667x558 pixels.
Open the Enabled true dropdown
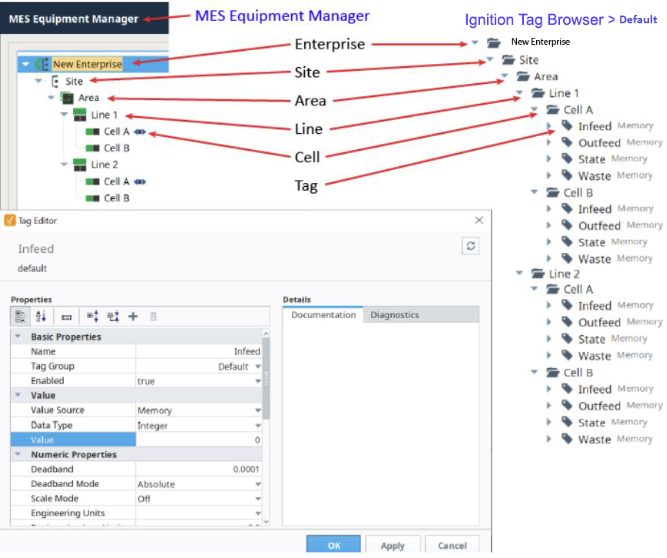point(258,381)
